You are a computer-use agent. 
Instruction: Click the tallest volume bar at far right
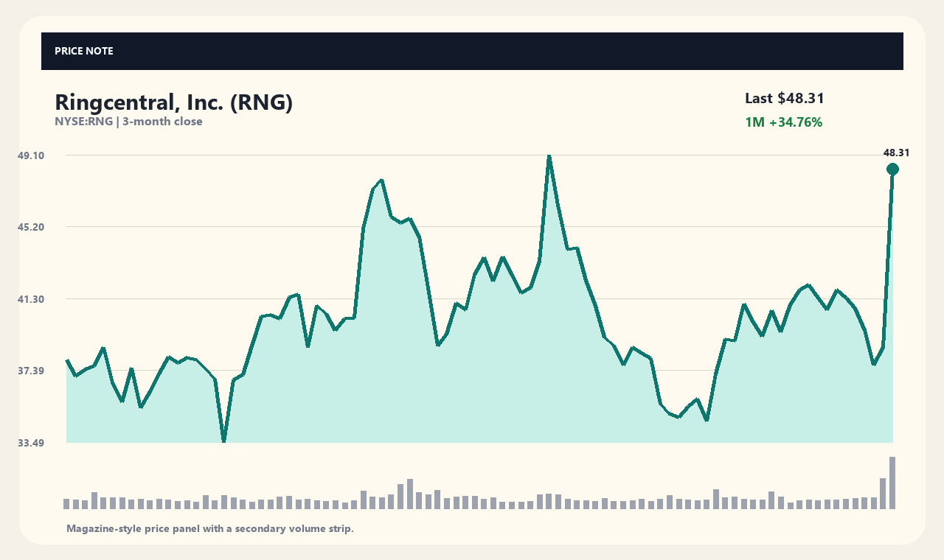(x=892, y=483)
